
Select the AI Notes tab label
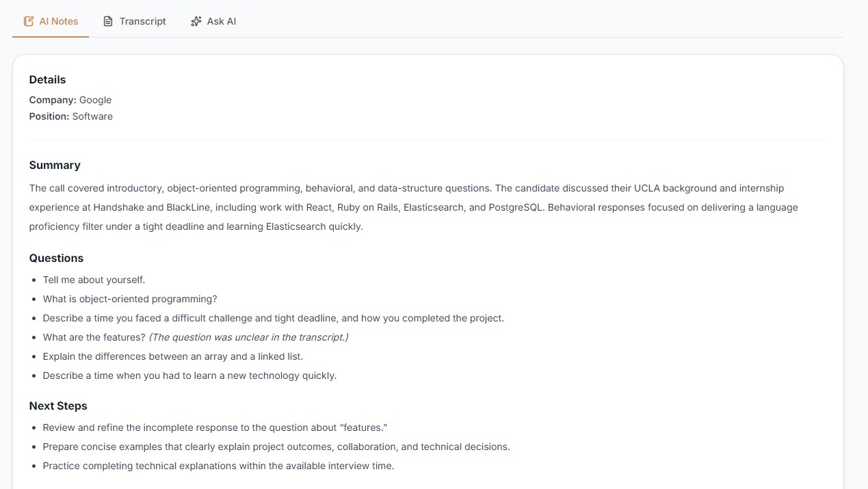pos(59,21)
